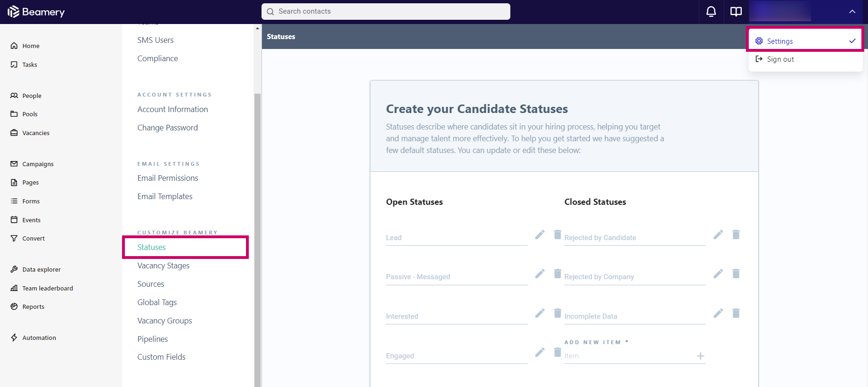Image resolution: width=868 pixels, height=387 pixels.
Task: Open Statuses settings link
Action: pyautogui.click(x=152, y=247)
